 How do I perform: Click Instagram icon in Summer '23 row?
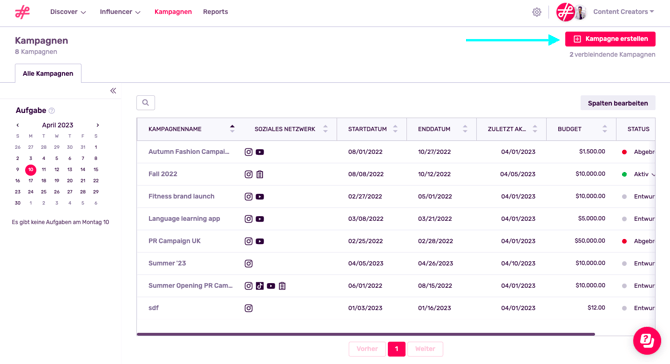tap(248, 264)
